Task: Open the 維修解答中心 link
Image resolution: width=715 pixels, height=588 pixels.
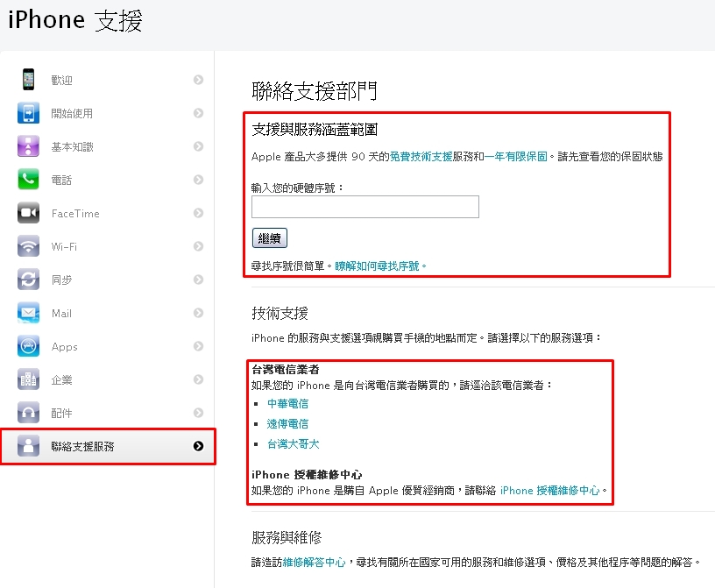Action: [x=315, y=562]
